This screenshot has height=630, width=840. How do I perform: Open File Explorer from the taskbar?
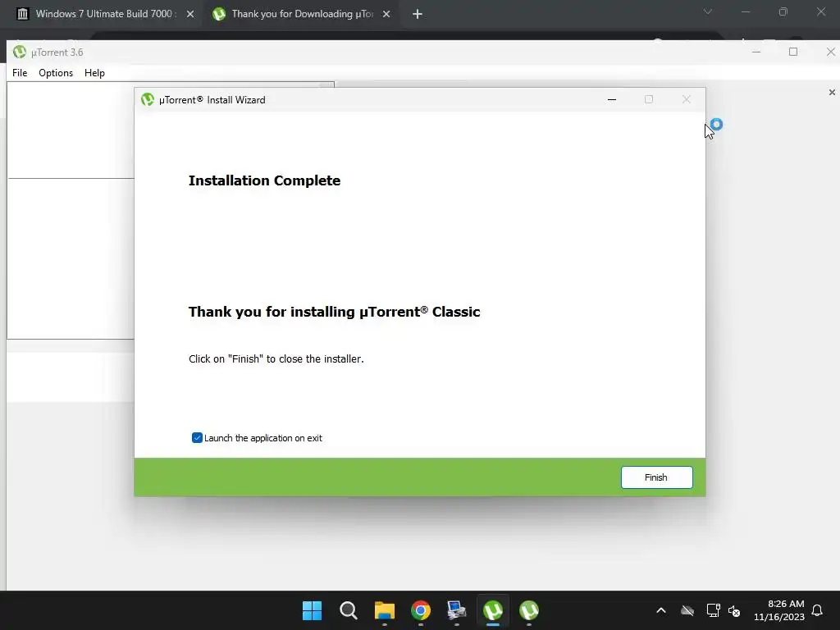click(x=385, y=610)
